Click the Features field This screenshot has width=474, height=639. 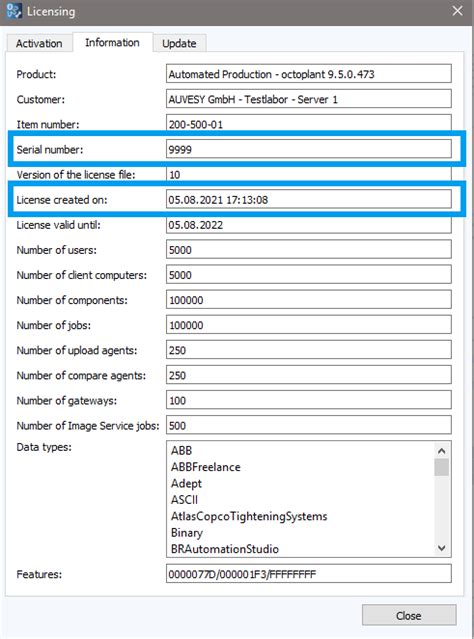[309, 574]
